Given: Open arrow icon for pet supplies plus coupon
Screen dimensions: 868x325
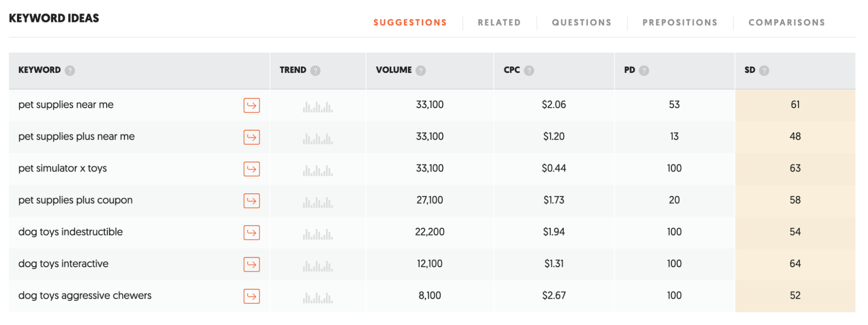Looking at the screenshot, I should [x=251, y=201].
